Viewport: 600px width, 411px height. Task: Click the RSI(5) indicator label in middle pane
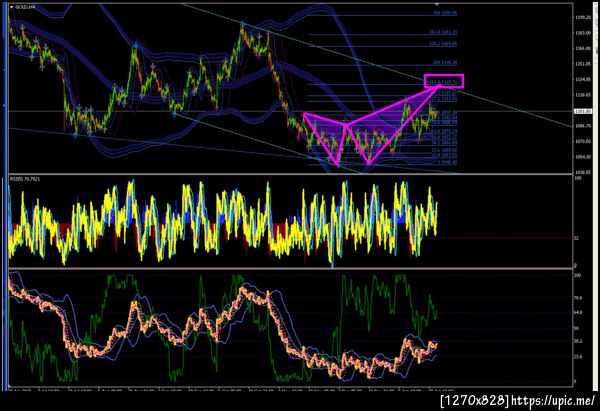tap(24, 179)
